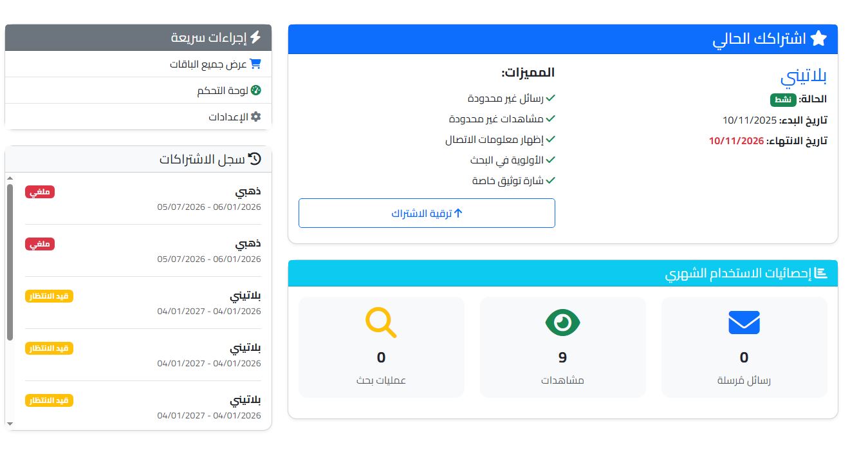Open الإعدادات from quick actions menu

228,117
